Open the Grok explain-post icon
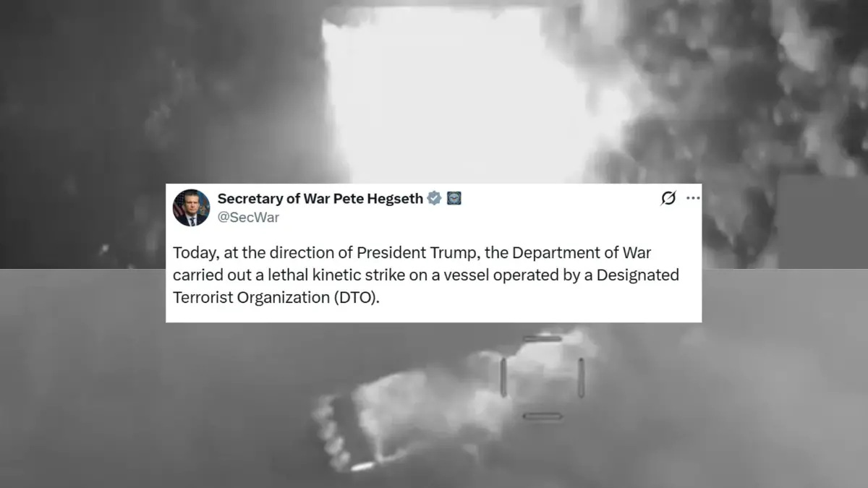868x488 pixels. point(668,199)
